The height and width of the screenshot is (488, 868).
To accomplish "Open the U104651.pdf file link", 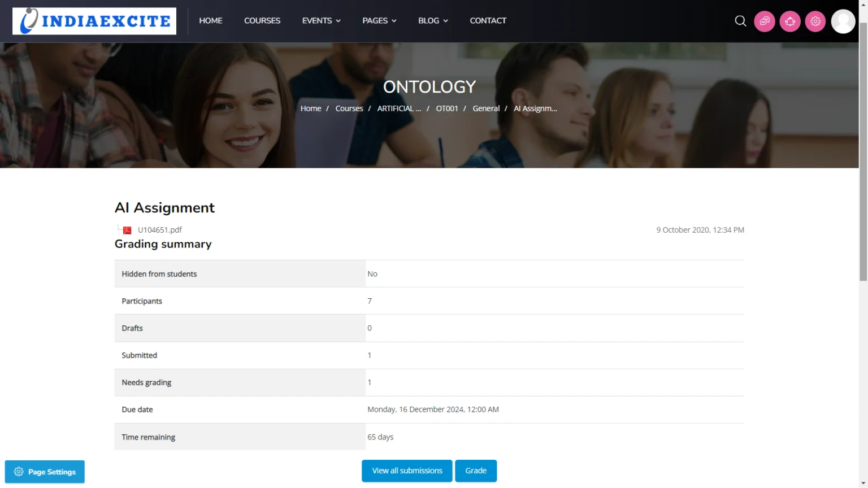I will coord(160,230).
